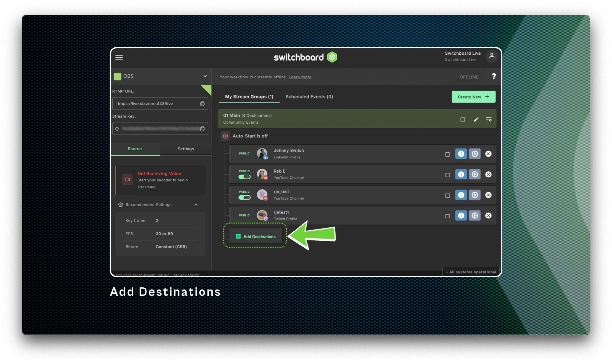This screenshot has height=364, width=612.
Task: Click the Auto-Start off status icon
Action: pos(225,136)
